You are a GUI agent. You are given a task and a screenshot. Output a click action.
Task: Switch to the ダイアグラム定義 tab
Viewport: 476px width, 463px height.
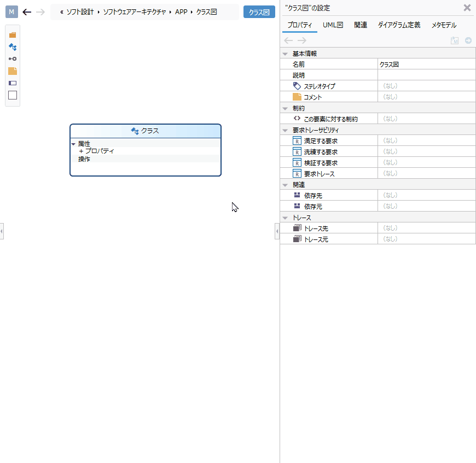pos(399,25)
